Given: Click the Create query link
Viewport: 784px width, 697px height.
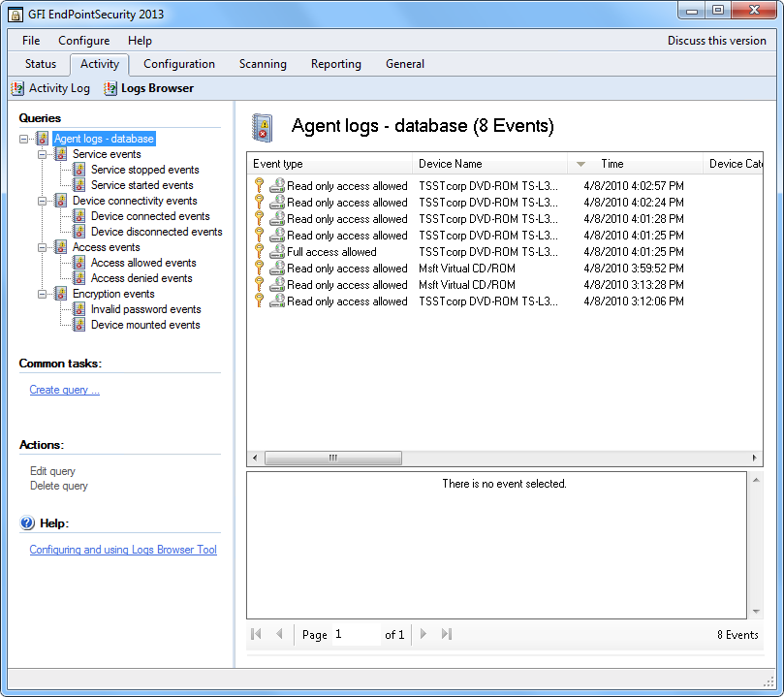Looking at the screenshot, I should pyautogui.click(x=64, y=390).
